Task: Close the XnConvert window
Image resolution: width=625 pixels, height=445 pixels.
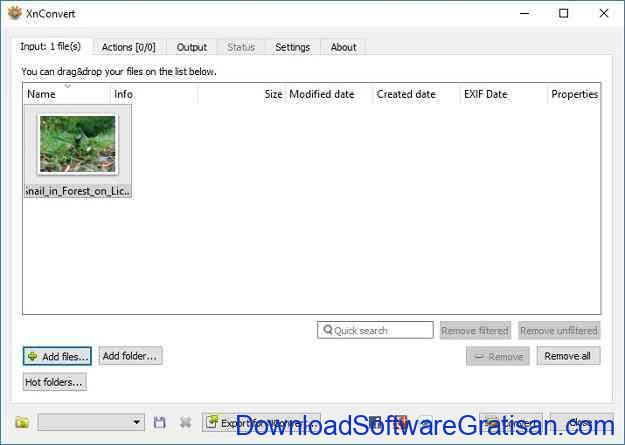Action: (604, 13)
